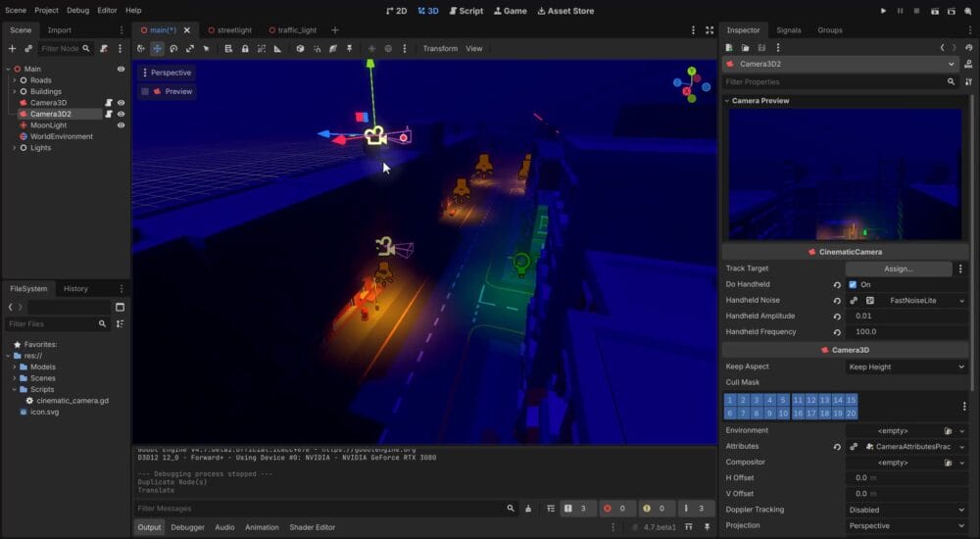
Task: Switch to Script workspace
Action: pyautogui.click(x=466, y=11)
